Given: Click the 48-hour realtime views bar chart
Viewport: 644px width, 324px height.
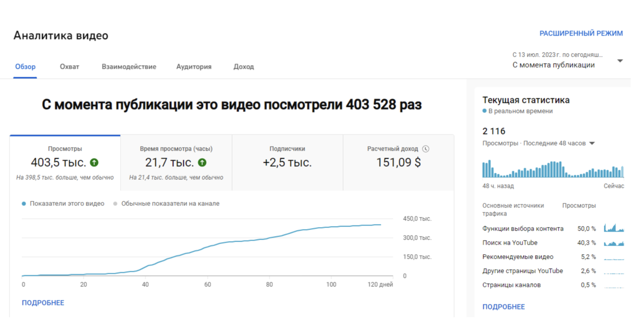Looking at the screenshot, I should coord(553,169).
